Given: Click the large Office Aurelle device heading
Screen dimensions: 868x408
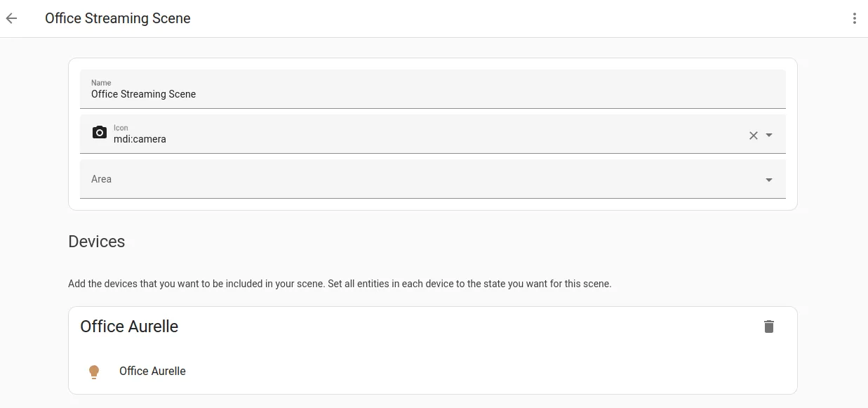Looking at the screenshot, I should click(129, 327).
